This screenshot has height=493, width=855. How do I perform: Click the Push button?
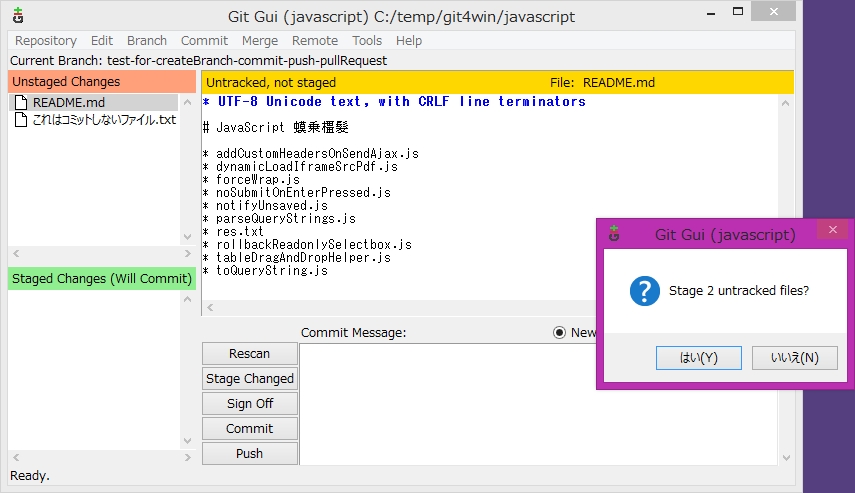coord(250,454)
